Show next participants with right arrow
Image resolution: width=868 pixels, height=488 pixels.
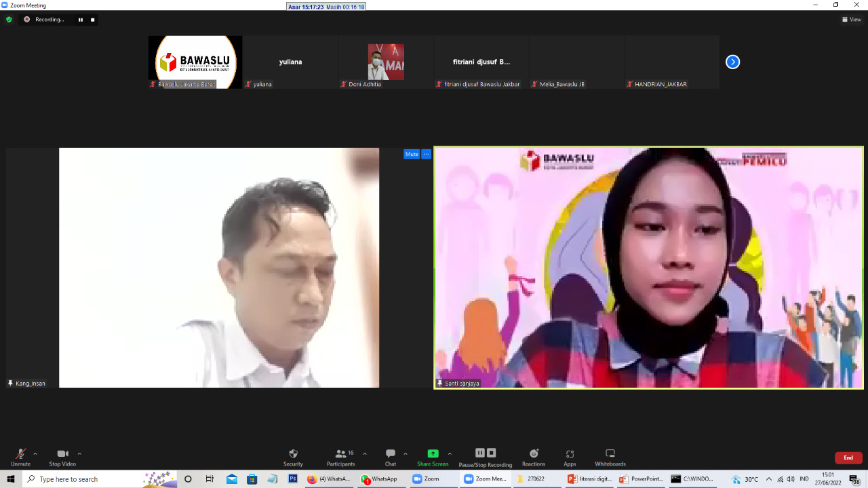click(732, 62)
